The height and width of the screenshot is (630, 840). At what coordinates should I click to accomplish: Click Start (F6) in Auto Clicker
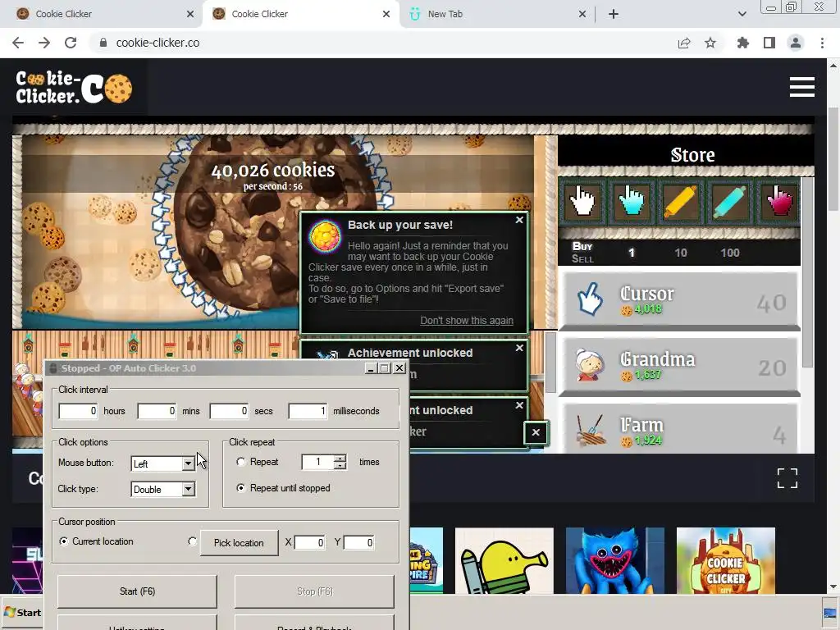[137, 591]
